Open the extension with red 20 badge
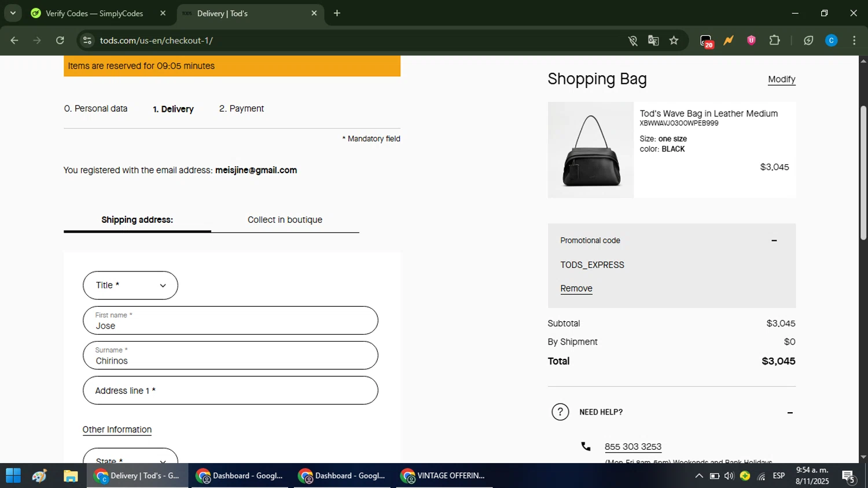 coord(706,41)
